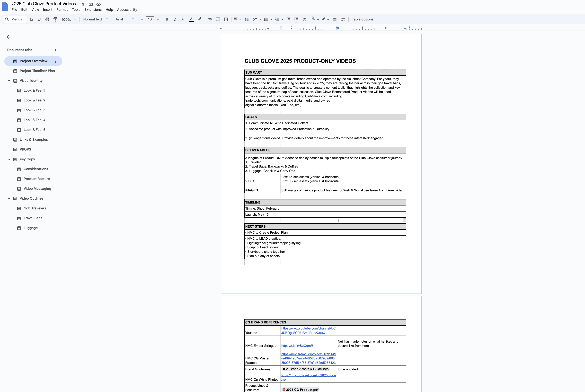
Task: Click Clear formatting icon
Action: [304, 19]
